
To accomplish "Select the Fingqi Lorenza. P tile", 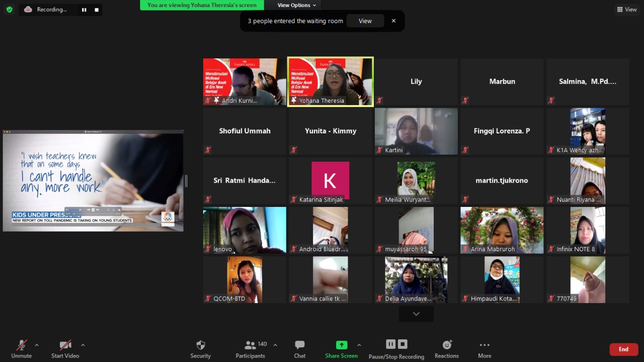I will click(502, 131).
